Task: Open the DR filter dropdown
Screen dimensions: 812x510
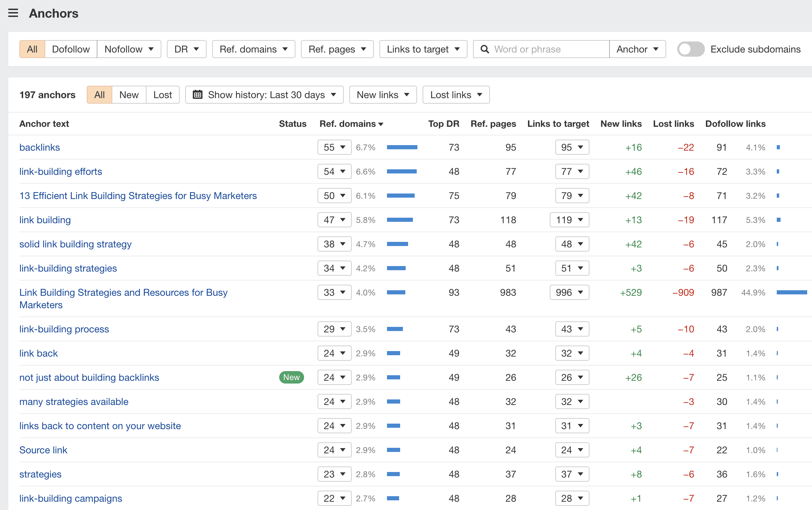Action: (x=187, y=49)
